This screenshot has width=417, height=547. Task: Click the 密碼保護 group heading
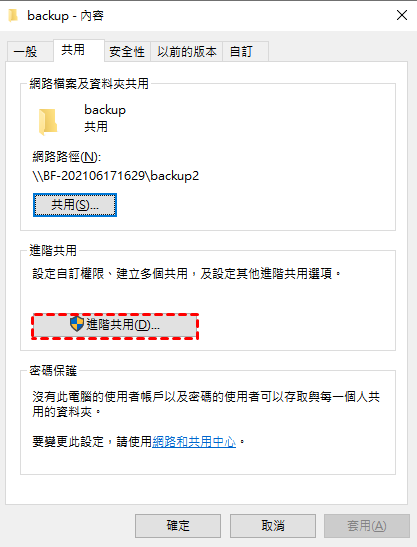(53, 370)
